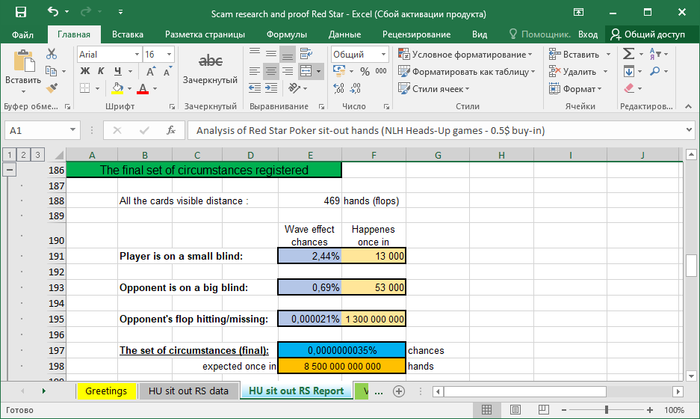The width and height of the screenshot is (700, 419).
Task: Decrease decimal places icon
Action: (355, 88)
